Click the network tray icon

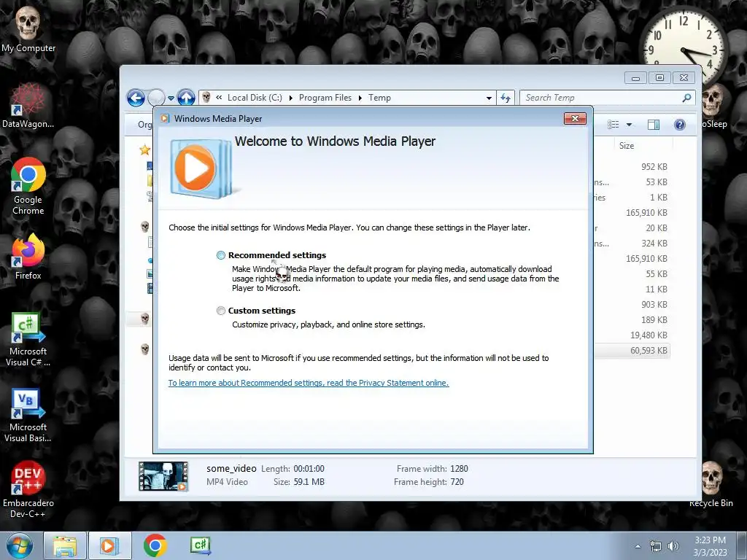(x=656, y=546)
